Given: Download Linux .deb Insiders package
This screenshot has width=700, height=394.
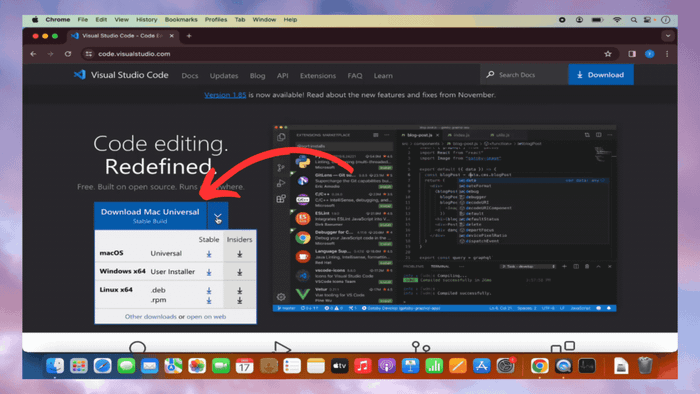Looking at the screenshot, I should 240,290.
